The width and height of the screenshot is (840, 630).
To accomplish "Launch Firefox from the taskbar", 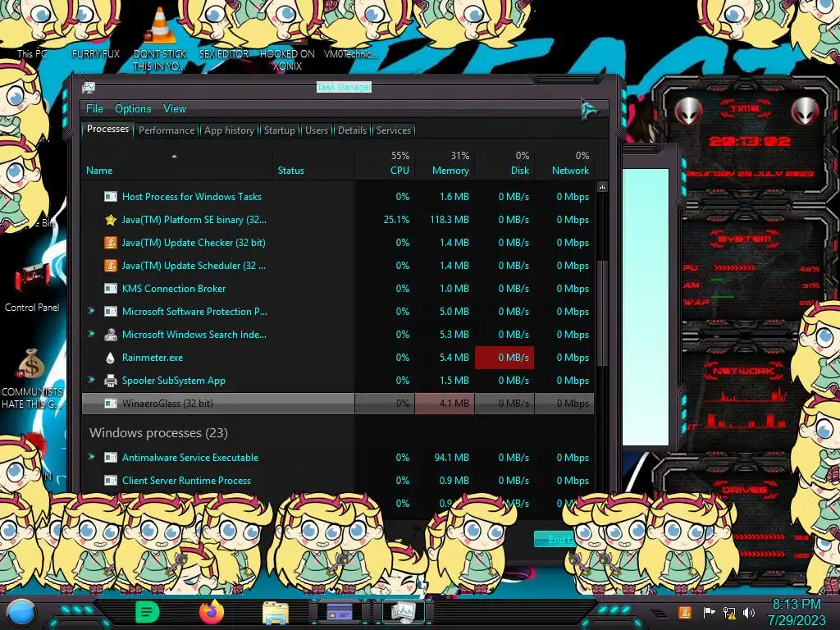I will (x=212, y=612).
